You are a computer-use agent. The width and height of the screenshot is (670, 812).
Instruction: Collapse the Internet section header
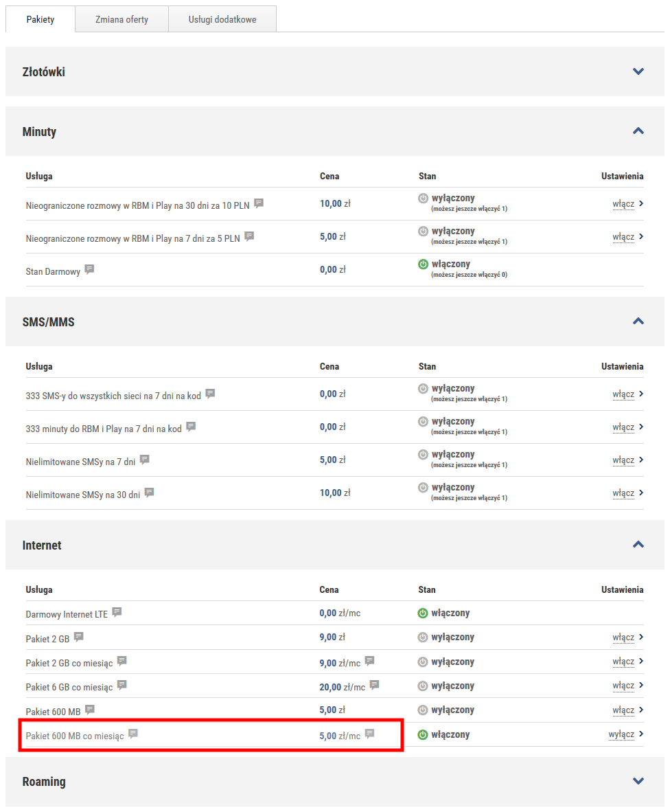638,545
